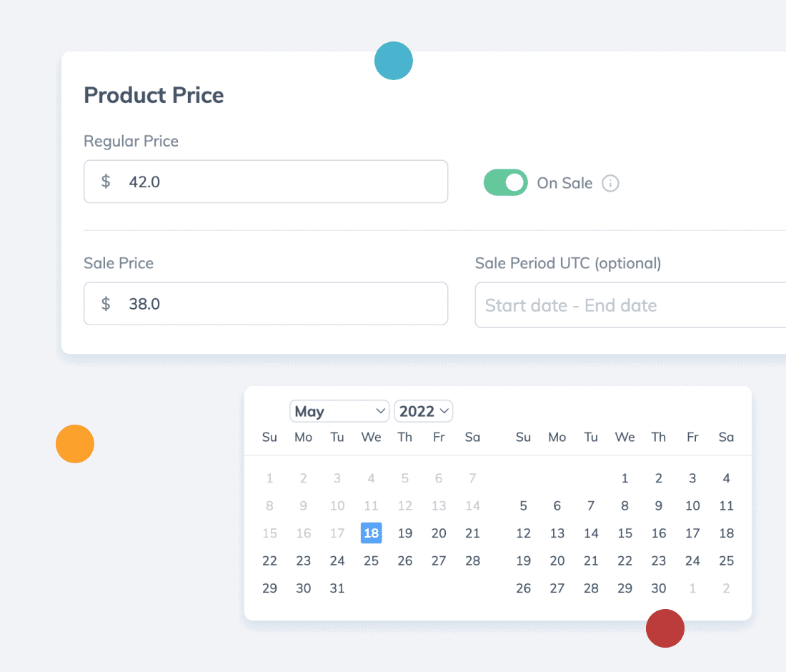Click the blue decorative circle
Screen dimensions: 786x672
(394, 61)
